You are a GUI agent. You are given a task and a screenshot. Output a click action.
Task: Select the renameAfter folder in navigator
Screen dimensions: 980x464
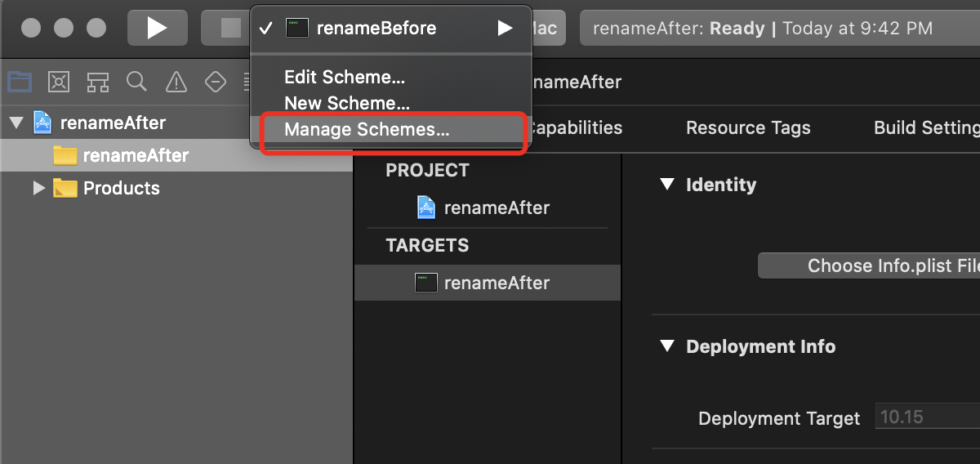coord(176,155)
